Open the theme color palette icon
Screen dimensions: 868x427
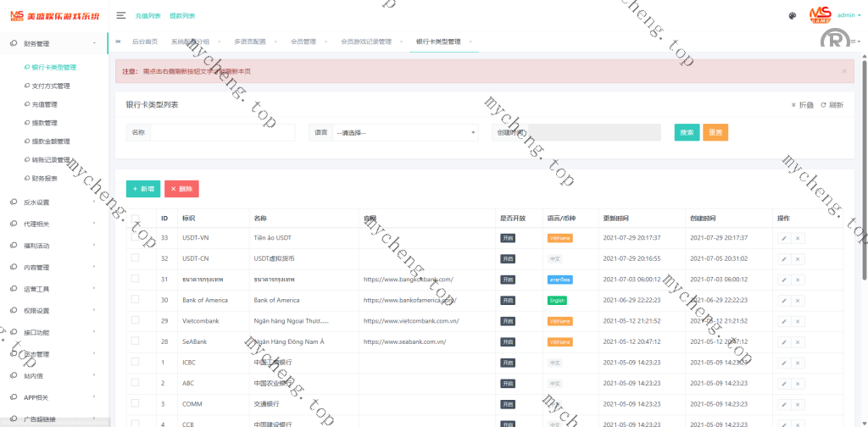point(792,15)
